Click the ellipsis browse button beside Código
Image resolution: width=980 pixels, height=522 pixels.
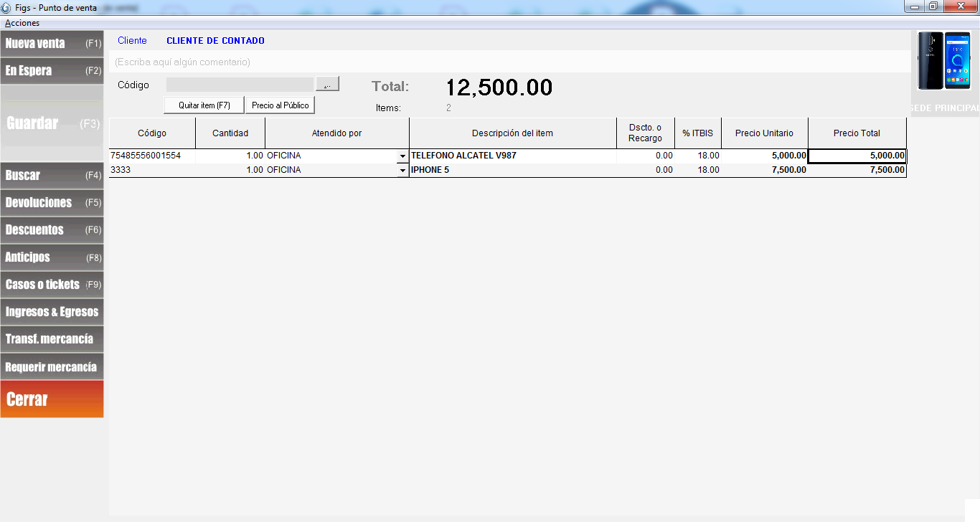pyautogui.click(x=327, y=85)
